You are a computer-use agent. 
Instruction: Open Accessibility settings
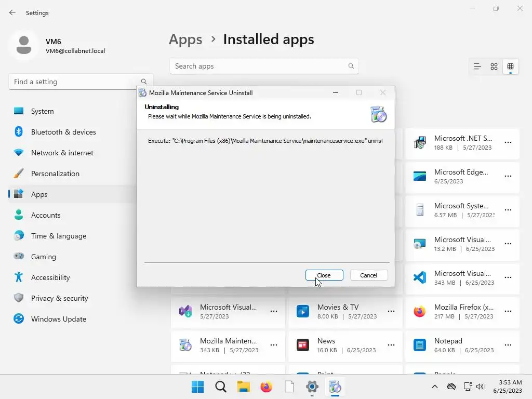coord(72,277)
